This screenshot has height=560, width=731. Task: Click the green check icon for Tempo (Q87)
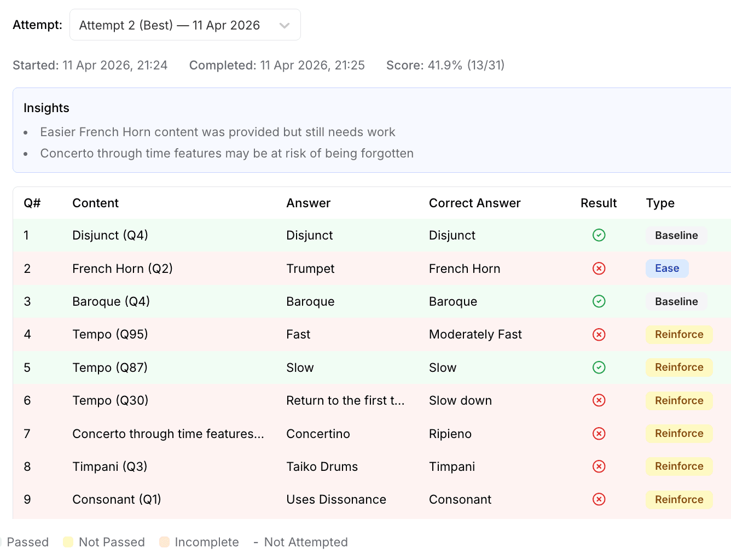coord(599,367)
